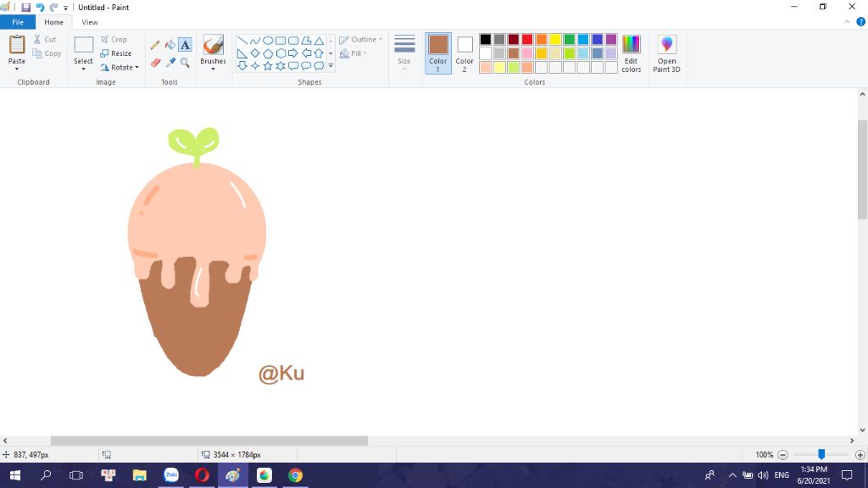
Task: Pick the green color swatch
Action: [569, 39]
